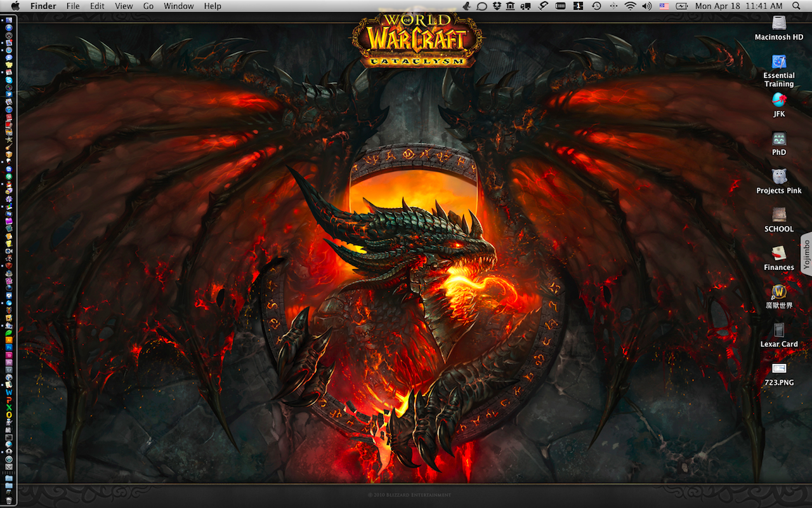Select the World of Warcraft desktop icon

[x=779, y=292]
